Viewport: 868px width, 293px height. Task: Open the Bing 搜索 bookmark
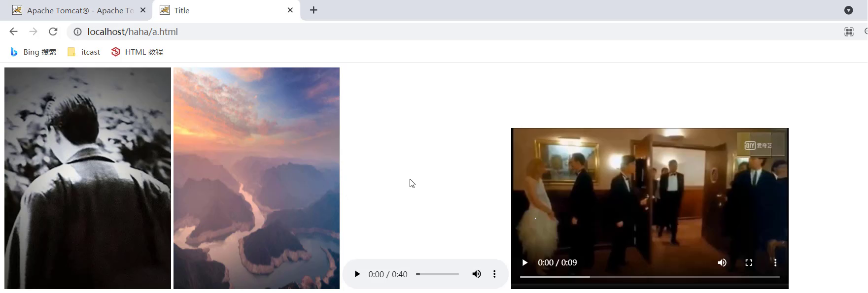pyautogui.click(x=33, y=52)
